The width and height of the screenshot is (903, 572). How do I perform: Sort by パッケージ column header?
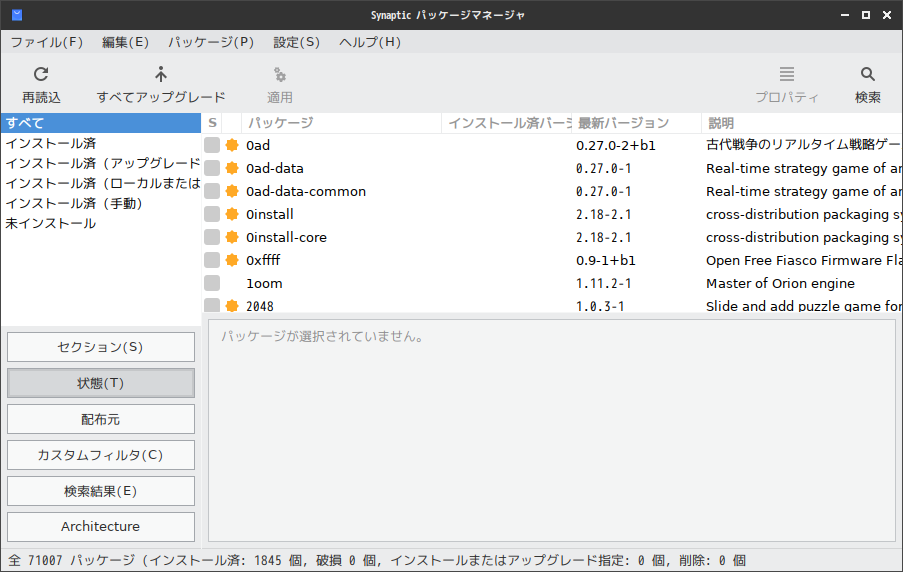pyautogui.click(x=341, y=123)
